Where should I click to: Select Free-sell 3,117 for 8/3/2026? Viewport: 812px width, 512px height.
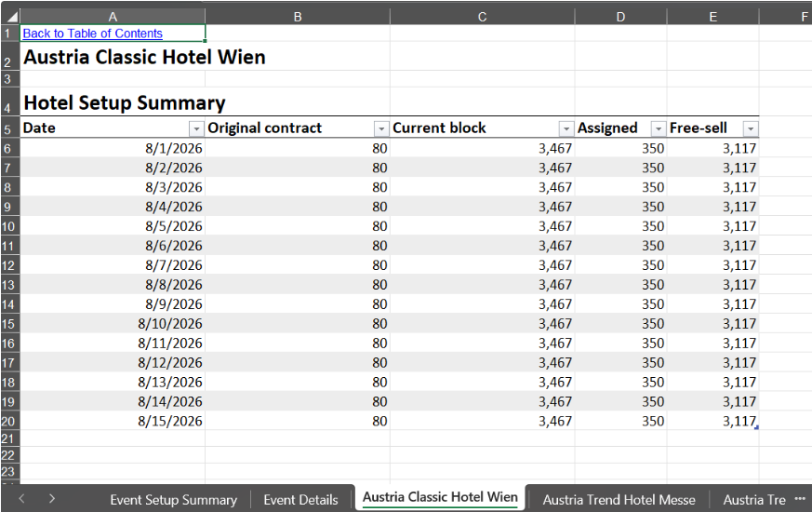coord(712,187)
